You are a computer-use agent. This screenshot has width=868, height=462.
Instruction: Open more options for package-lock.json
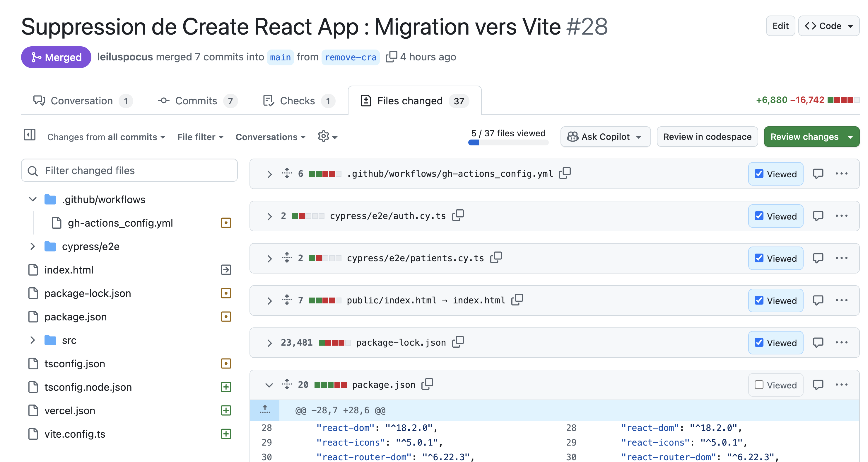pyautogui.click(x=842, y=342)
